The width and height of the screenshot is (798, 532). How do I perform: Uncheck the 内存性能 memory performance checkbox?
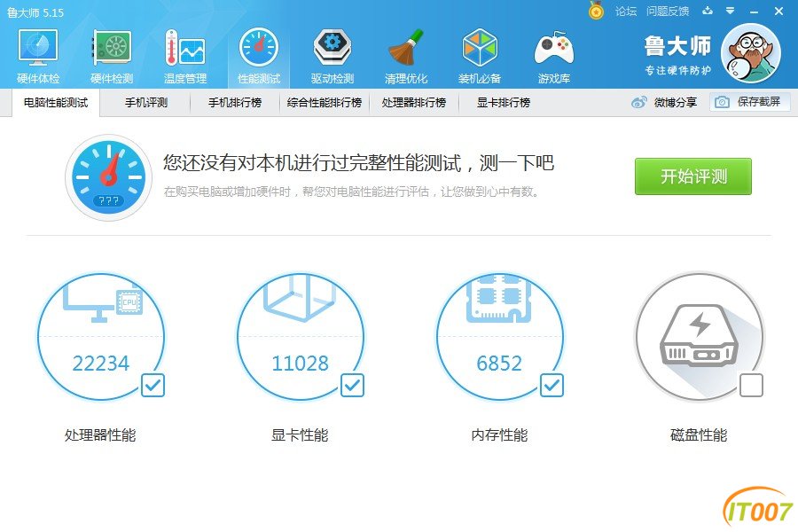(x=552, y=386)
